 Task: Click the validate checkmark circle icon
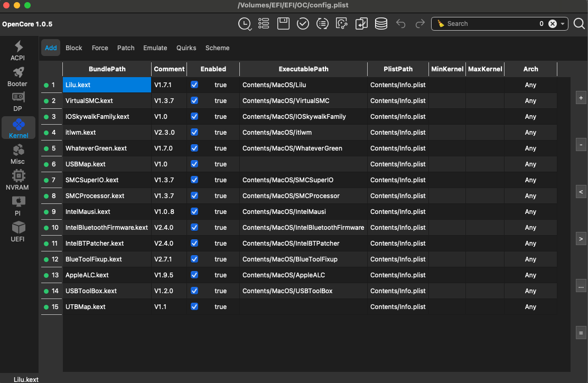pos(303,24)
